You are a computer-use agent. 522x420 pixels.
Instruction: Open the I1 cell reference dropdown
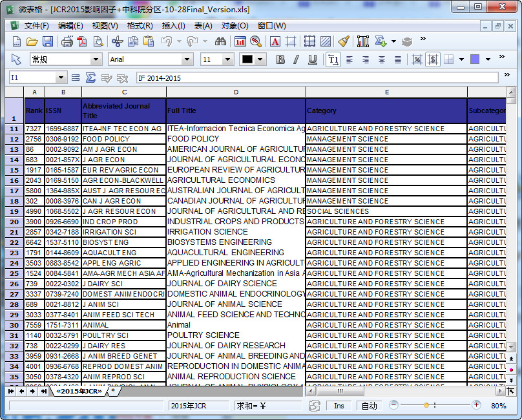(x=61, y=78)
